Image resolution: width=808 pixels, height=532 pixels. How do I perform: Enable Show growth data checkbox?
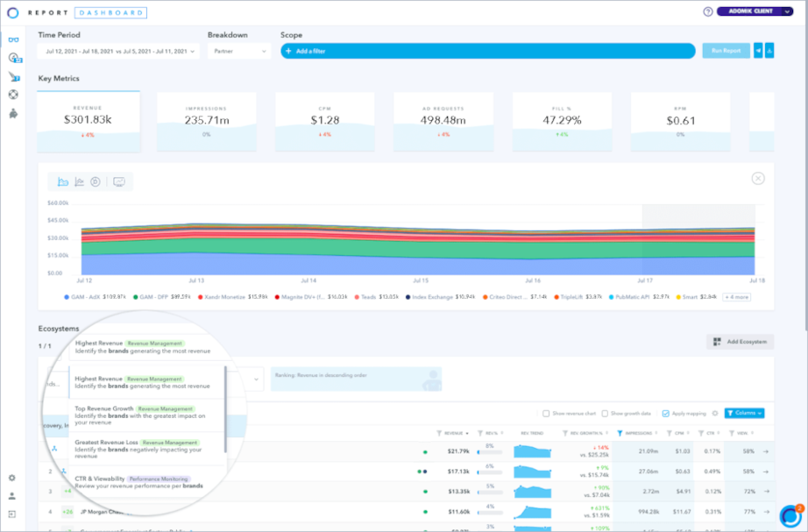[x=605, y=414]
